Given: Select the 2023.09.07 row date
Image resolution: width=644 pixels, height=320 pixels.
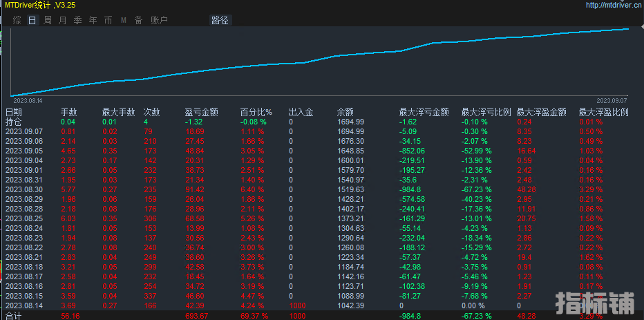Looking at the screenshot, I should pos(23,131).
